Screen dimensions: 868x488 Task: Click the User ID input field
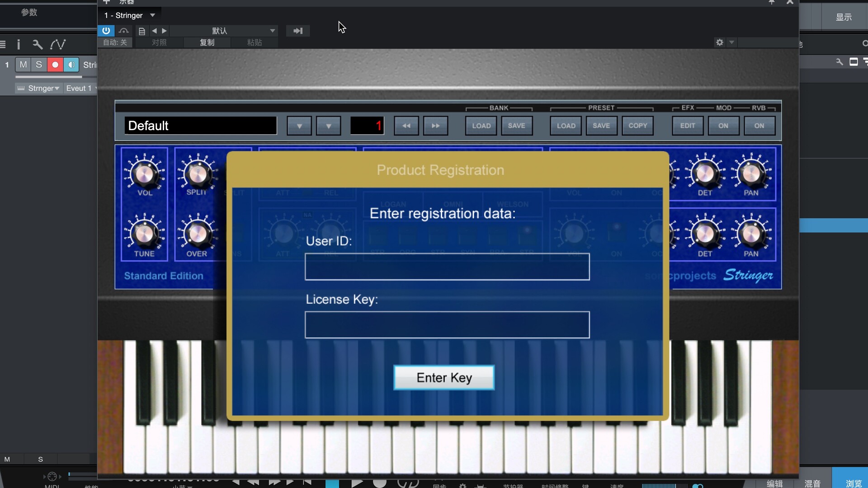click(x=447, y=267)
